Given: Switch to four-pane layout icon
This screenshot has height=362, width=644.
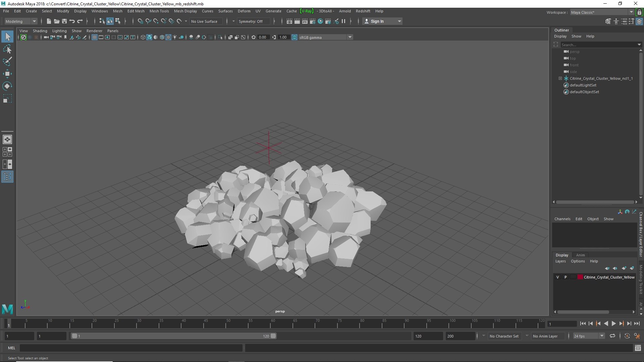Looking at the screenshot, I should pos(7,152).
